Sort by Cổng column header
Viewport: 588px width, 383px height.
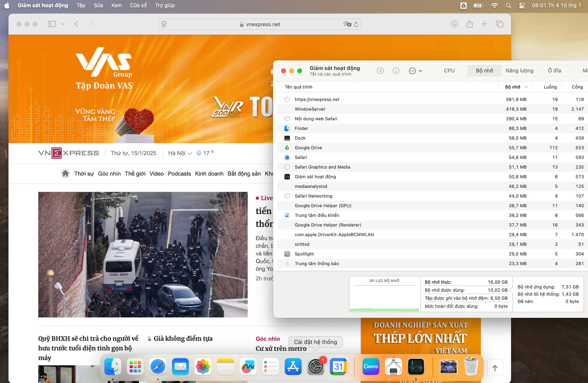(x=577, y=87)
